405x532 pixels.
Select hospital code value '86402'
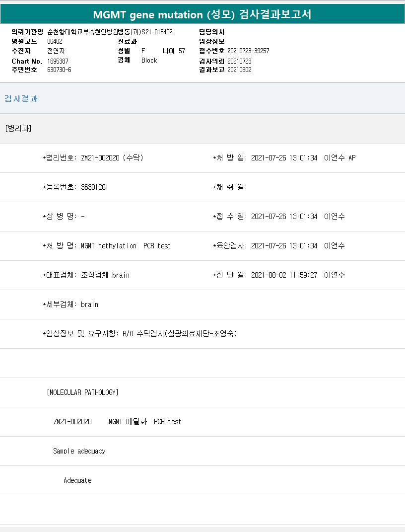click(x=55, y=41)
